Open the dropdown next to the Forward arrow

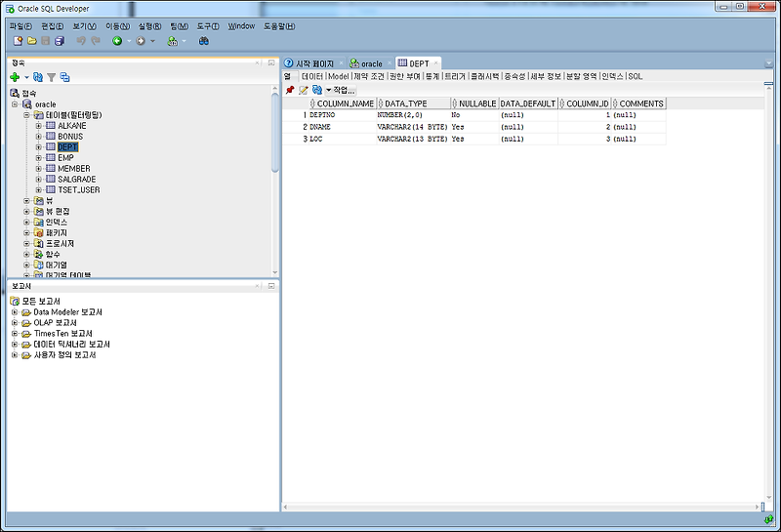[153, 41]
